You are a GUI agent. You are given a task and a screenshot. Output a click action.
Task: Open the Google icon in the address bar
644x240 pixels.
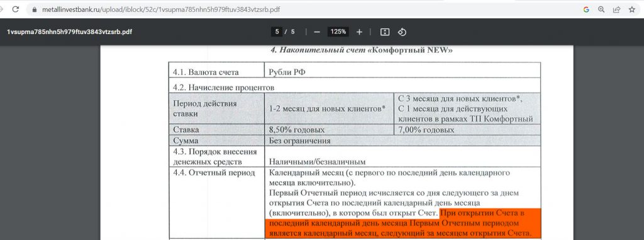click(586, 9)
